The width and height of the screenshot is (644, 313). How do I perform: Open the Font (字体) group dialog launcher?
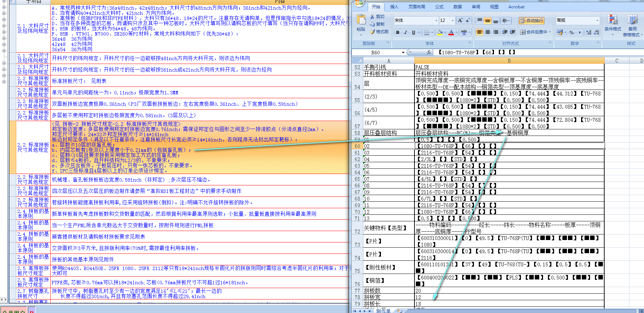pyautogui.click(x=470, y=43)
